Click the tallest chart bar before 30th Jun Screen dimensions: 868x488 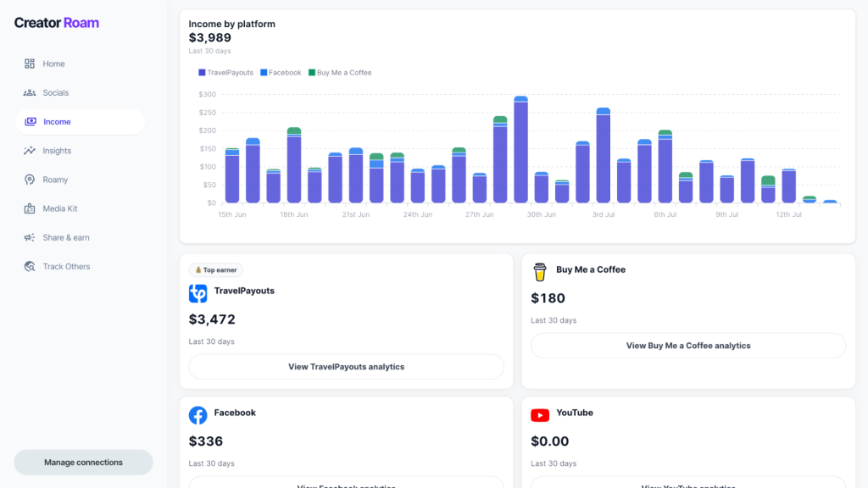[x=520, y=149]
